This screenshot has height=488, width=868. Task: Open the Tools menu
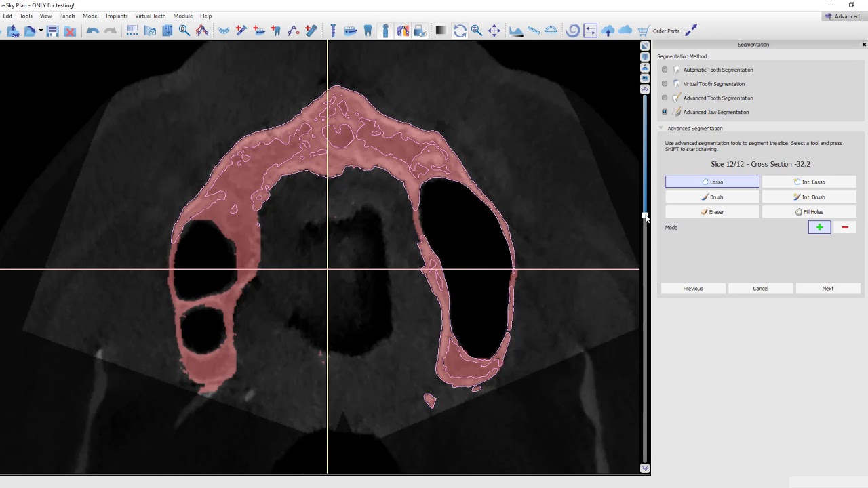[26, 16]
